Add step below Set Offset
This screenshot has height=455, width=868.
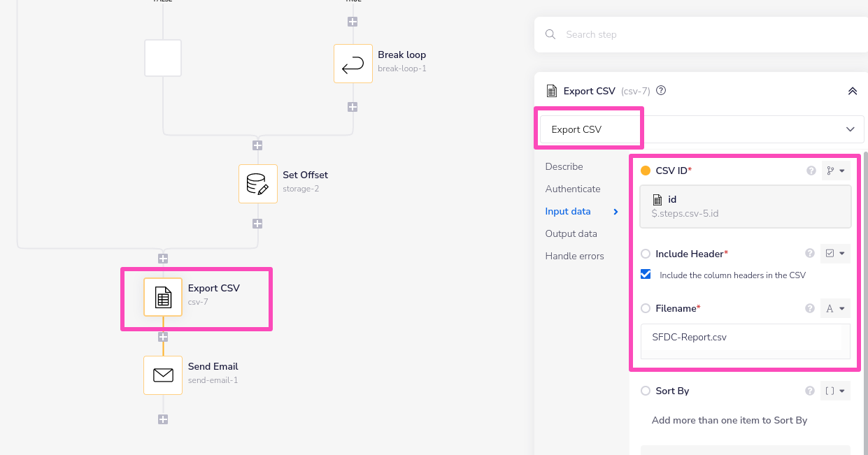tap(257, 224)
